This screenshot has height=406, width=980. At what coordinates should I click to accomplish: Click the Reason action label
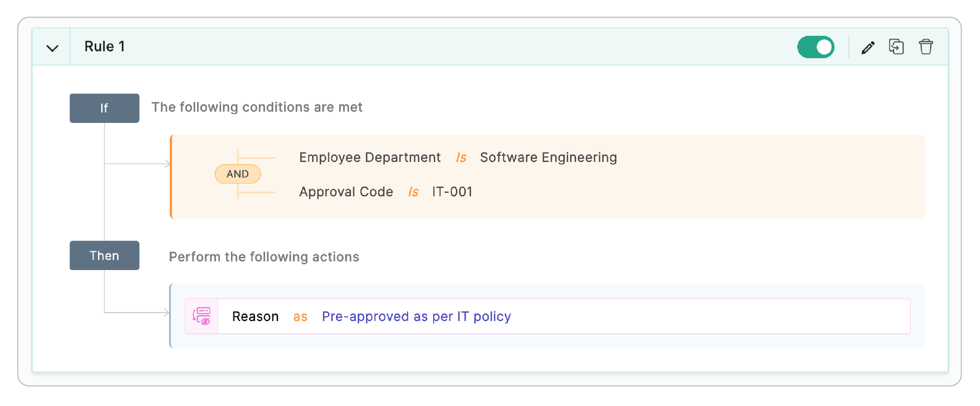[255, 316]
